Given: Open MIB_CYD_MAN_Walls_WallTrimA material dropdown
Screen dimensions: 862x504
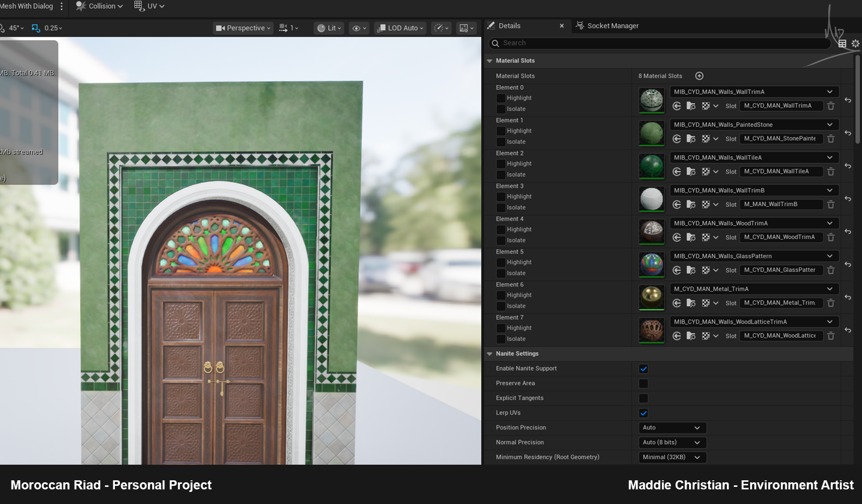Looking at the screenshot, I should (754, 92).
